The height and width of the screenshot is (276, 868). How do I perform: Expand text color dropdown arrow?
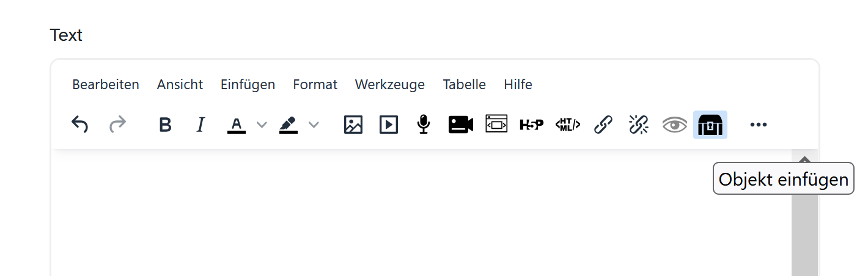(262, 125)
